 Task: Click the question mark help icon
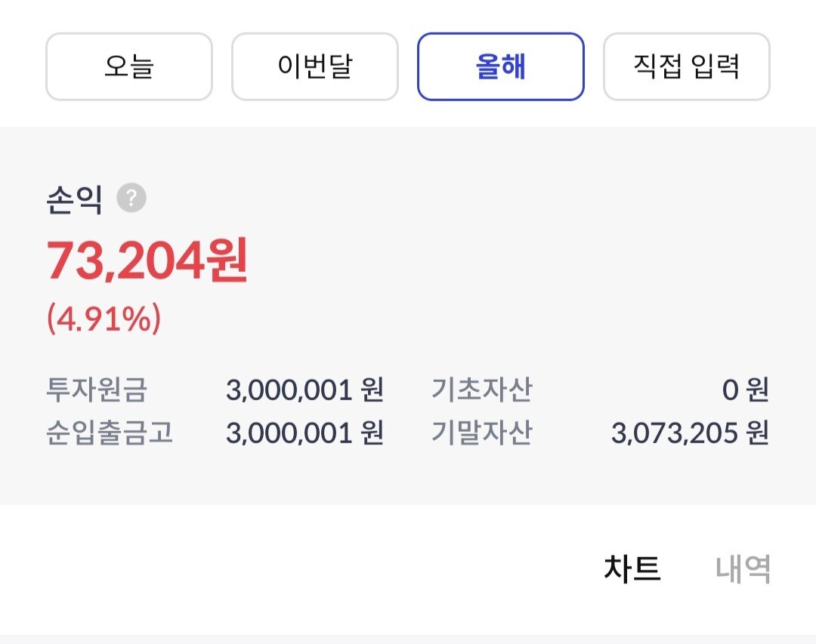(131, 199)
